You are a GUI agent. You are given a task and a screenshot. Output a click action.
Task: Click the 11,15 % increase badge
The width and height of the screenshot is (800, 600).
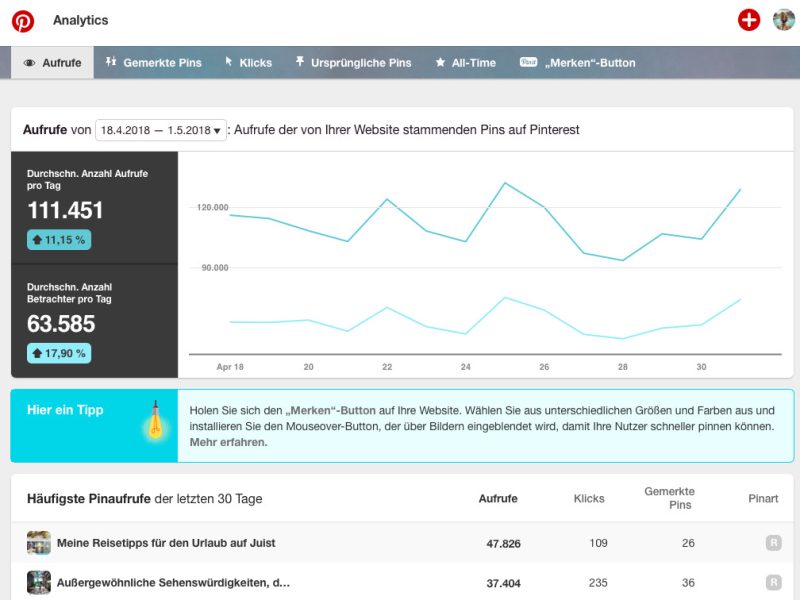[58, 240]
